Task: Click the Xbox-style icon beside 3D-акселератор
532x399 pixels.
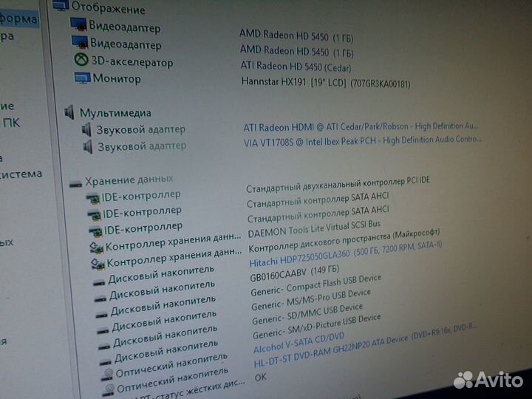Action: click(x=81, y=60)
